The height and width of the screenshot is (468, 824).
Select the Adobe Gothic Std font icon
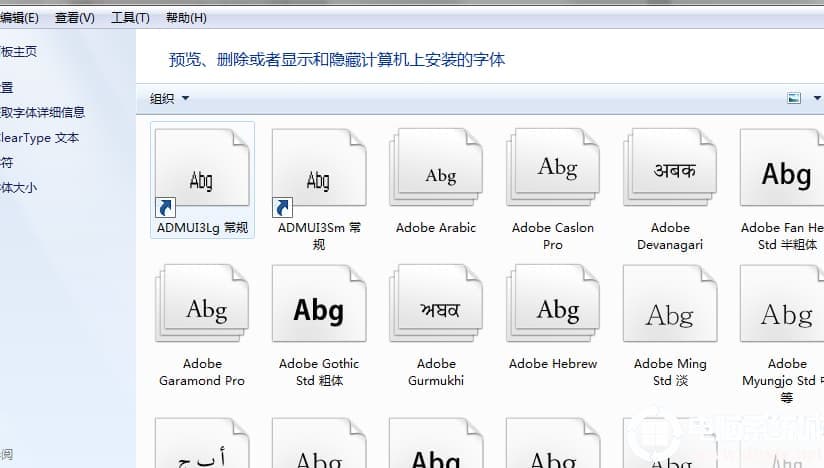pyautogui.click(x=319, y=304)
